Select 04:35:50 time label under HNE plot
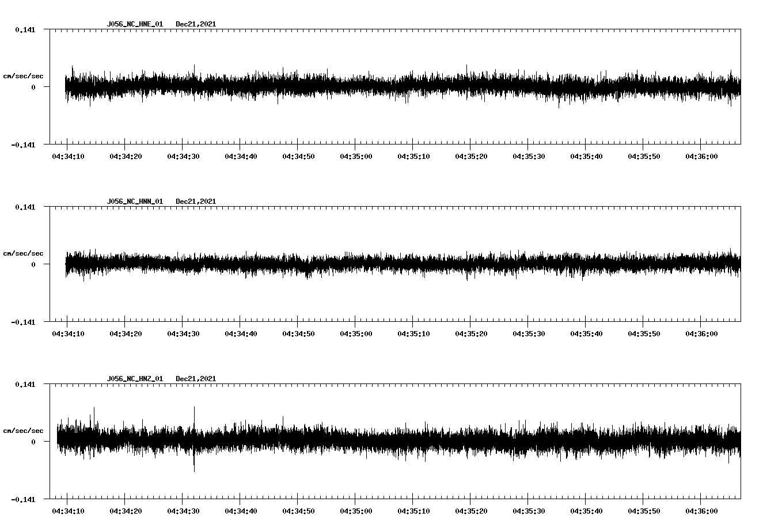 click(x=644, y=157)
